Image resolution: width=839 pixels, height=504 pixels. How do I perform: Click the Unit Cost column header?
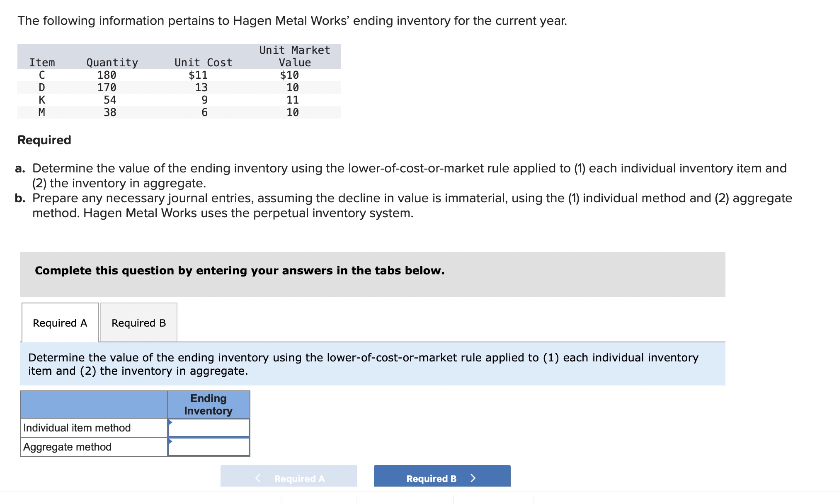(x=203, y=62)
